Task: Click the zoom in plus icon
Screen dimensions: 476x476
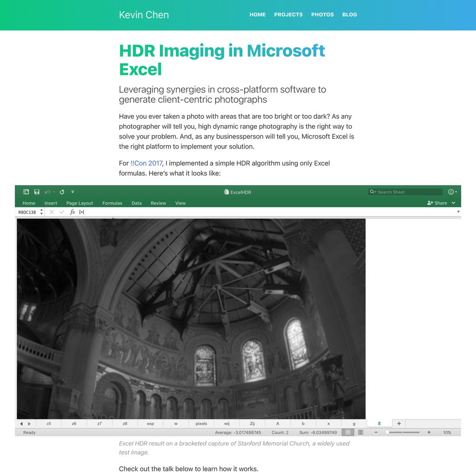Action: [429, 432]
